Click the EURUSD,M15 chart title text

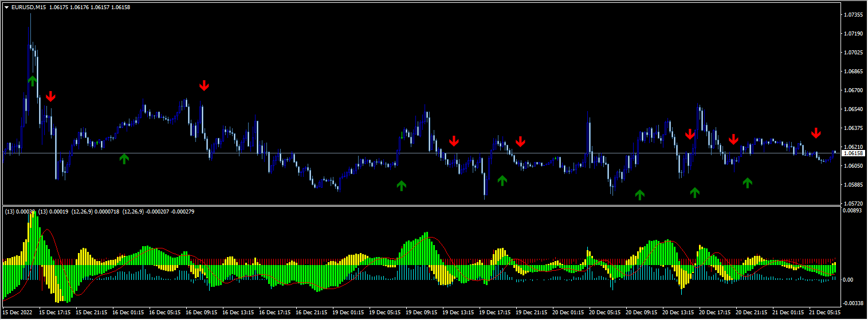tap(30, 7)
